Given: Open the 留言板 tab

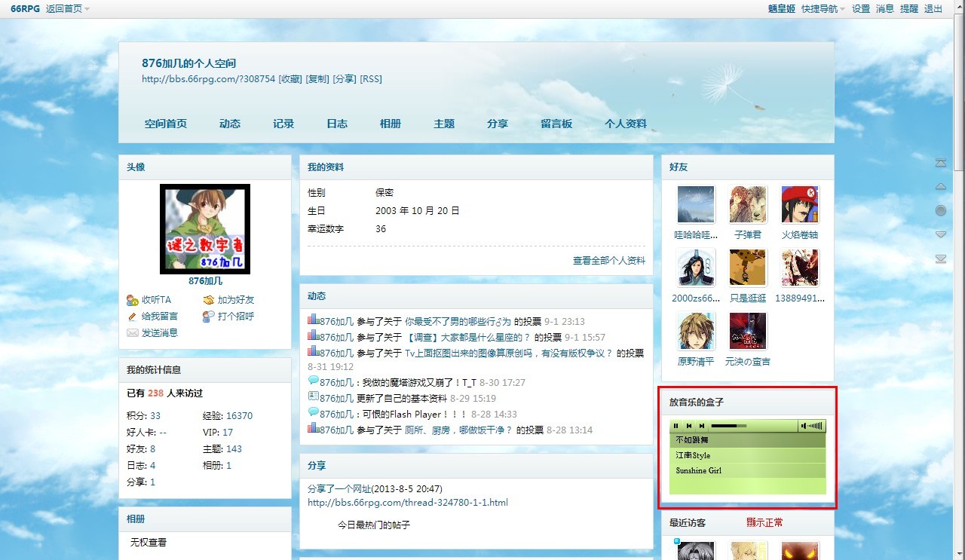Looking at the screenshot, I should [x=556, y=124].
